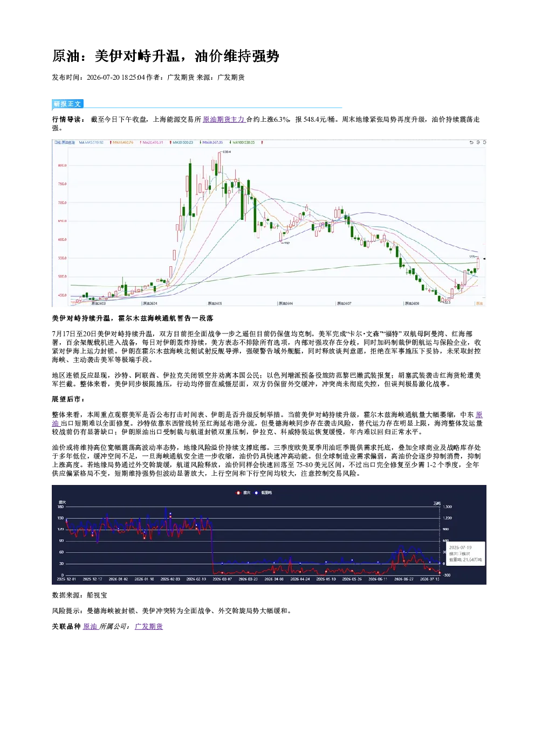
Task: Click the 原油2603 contract marker
Action: pyautogui.click(x=98, y=303)
